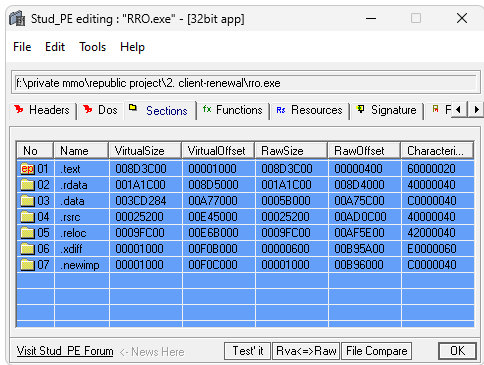Click the No column header
The width and height of the screenshot is (484, 365).
(35, 151)
